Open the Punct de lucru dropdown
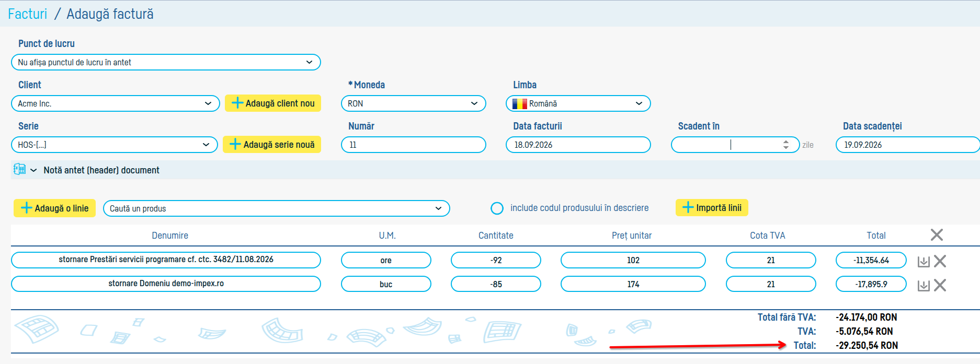 click(166, 62)
